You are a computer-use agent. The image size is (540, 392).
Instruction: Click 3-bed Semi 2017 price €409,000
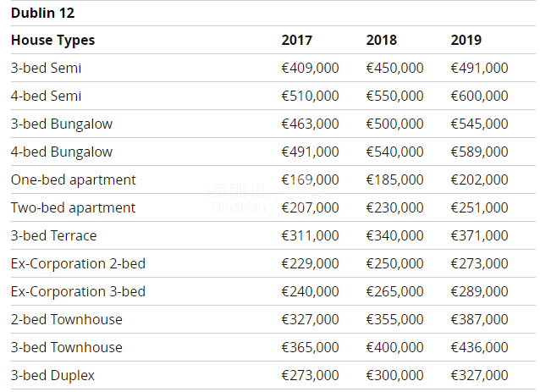pos(310,68)
